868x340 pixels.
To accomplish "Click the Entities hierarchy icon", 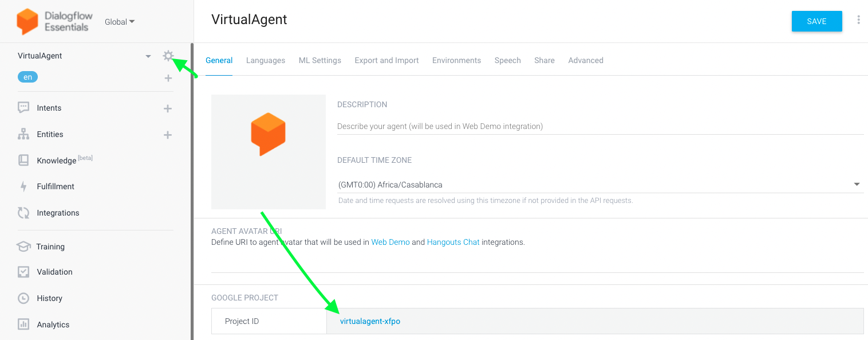I will (x=23, y=134).
